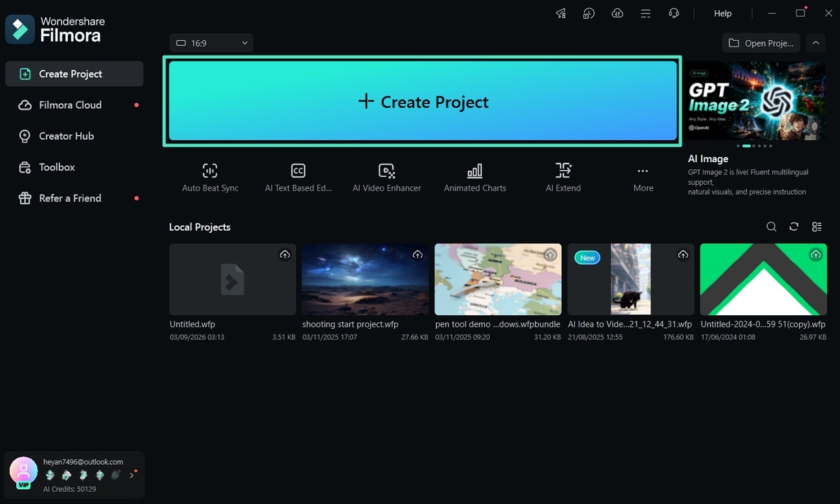Open the Auto Beat Sync tool
840x504 pixels.
pos(210,178)
